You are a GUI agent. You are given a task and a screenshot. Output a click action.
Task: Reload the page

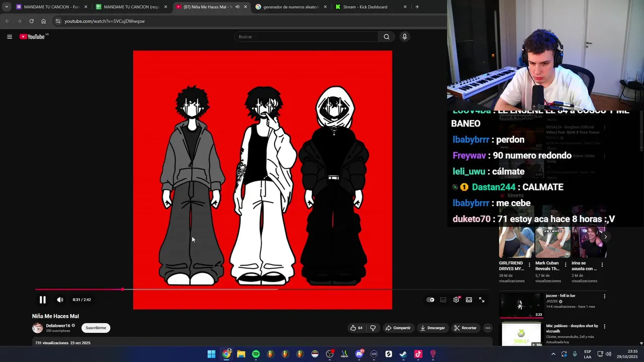point(31,21)
